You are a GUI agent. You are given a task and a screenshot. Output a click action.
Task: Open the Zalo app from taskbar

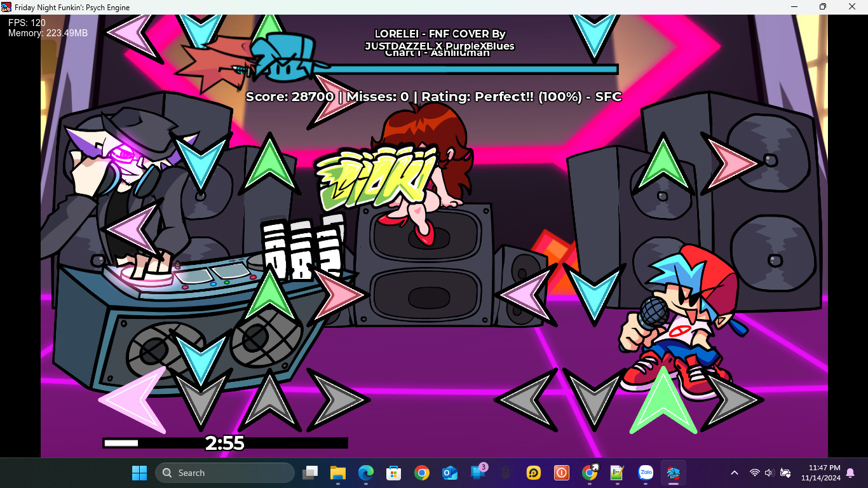[646, 473]
